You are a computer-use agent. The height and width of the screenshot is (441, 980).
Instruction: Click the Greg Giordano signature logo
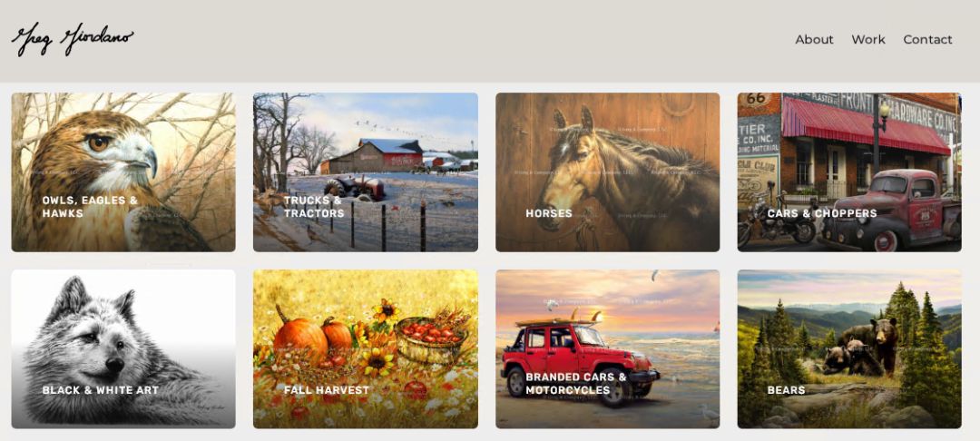(x=73, y=39)
